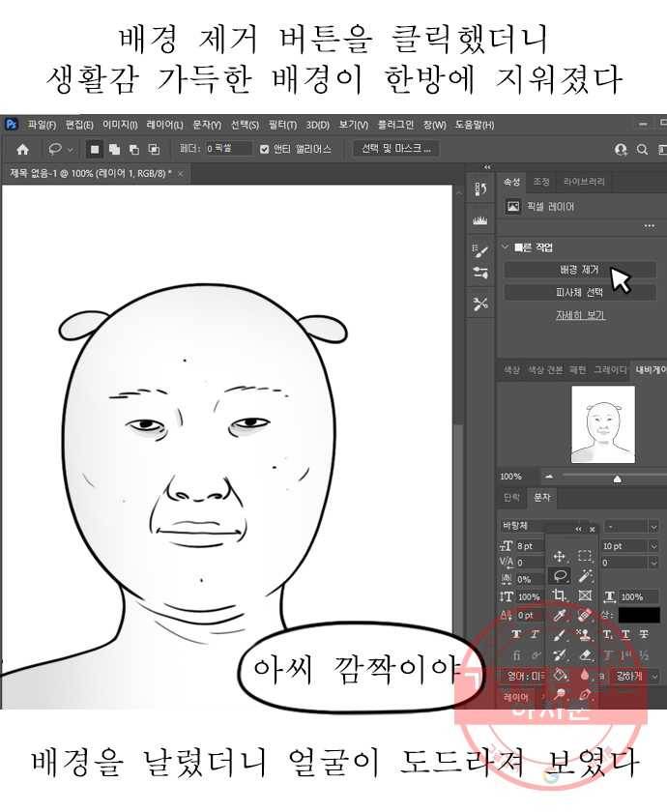Select the Frame tool
The image size is (667, 812).
[x=585, y=595]
